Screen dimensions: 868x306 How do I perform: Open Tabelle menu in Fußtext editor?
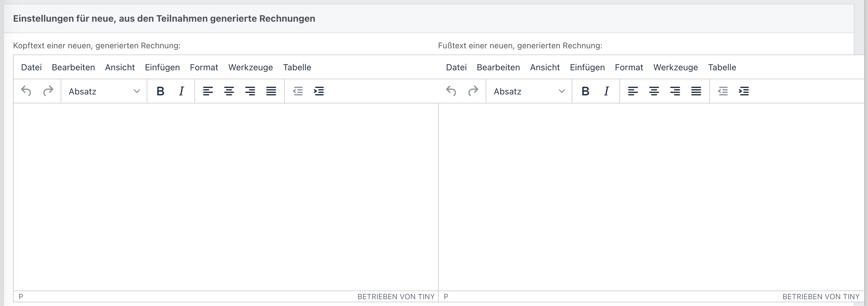click(722, 68)
